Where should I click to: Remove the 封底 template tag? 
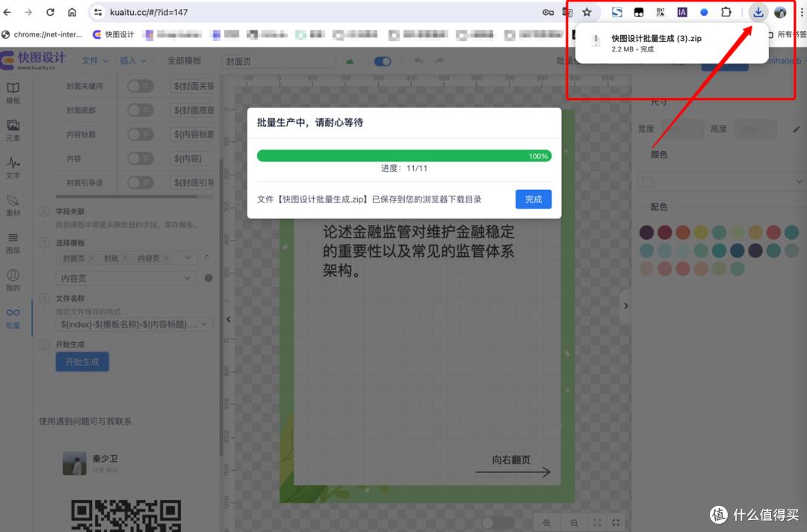tap(125, 258)
